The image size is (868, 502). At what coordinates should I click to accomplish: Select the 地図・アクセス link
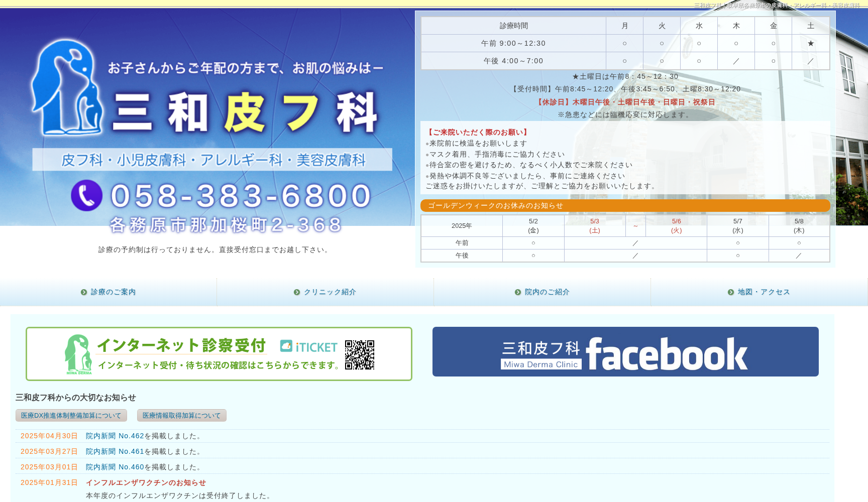pos(763,292)
